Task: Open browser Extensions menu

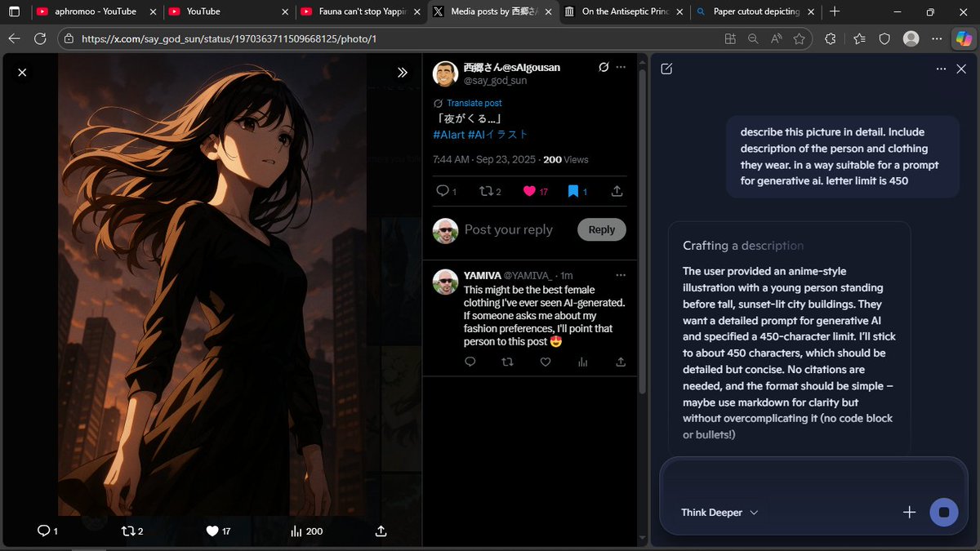Action: [831, 38]
